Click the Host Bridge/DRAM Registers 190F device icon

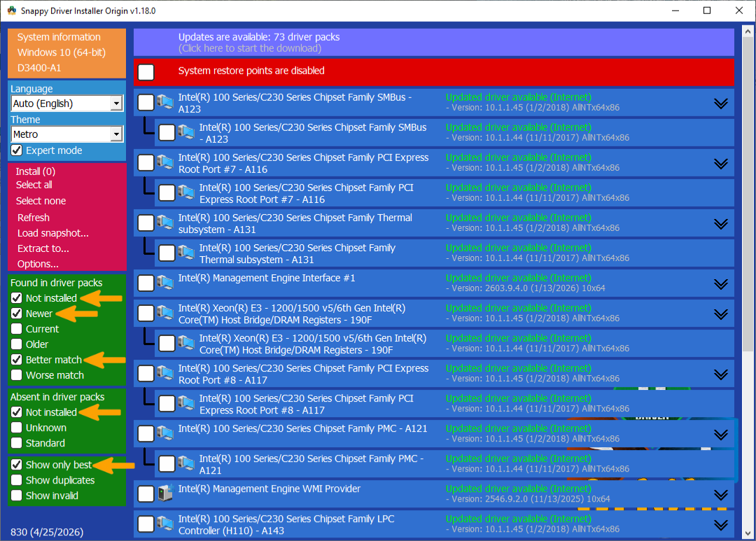tap(165, 312)
